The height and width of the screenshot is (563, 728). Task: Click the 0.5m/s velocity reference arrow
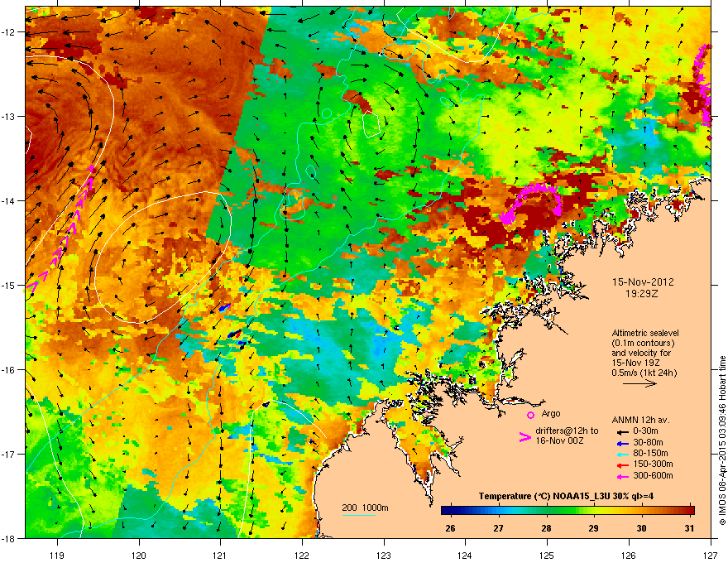pyautogui.click(x=639, y=383)
